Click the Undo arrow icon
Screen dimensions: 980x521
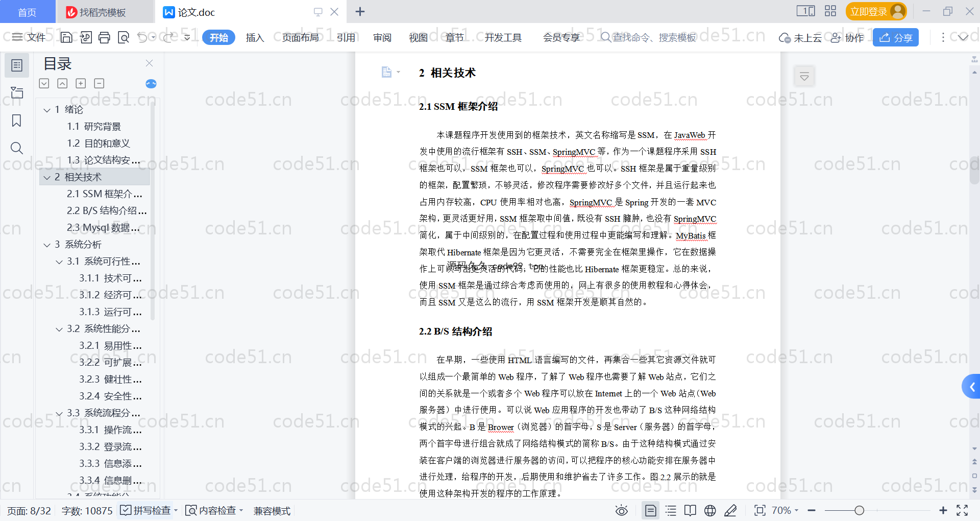pos(142,37)
